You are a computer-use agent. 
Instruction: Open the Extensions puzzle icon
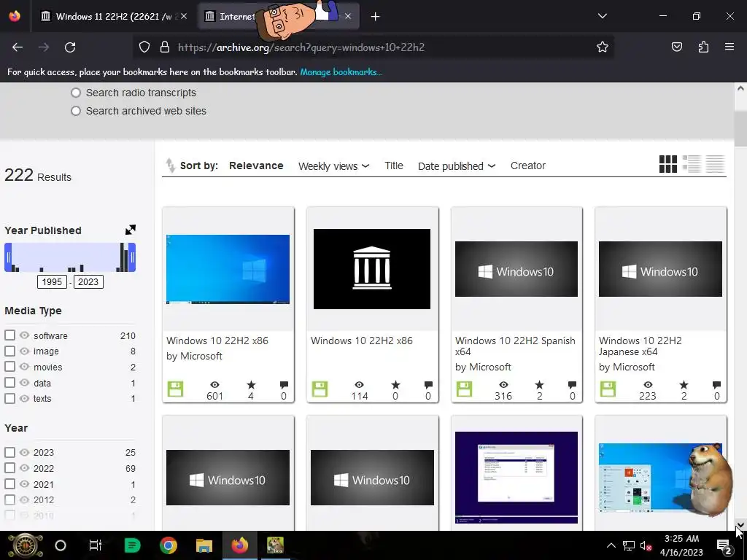pyautogui.click(x=703, y=47)
